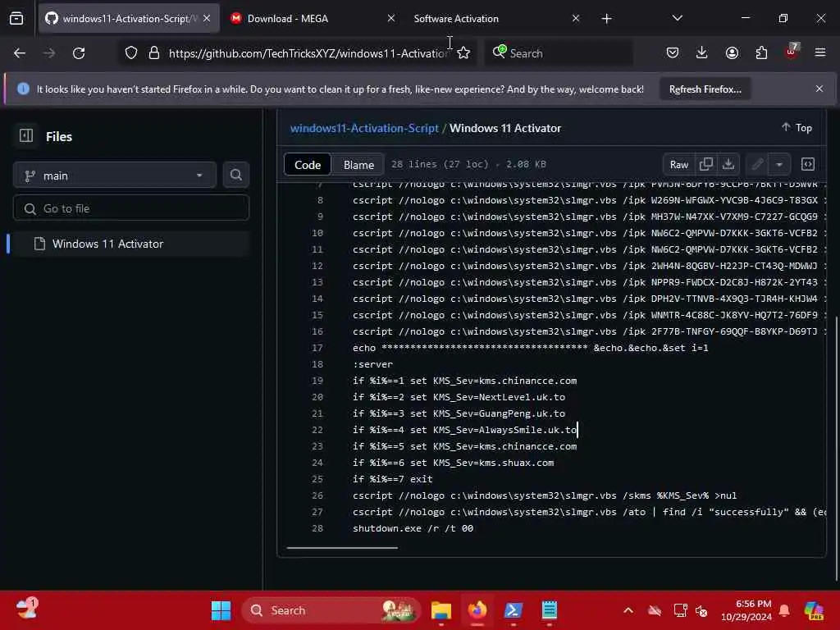Open the taskbar clock showing 6:56 PM
The width and height of the screenshot is (840, 630).
(746, 610)
